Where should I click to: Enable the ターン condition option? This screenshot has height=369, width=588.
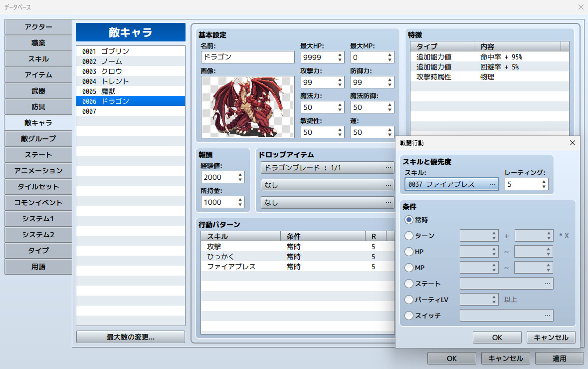(408, 236)
